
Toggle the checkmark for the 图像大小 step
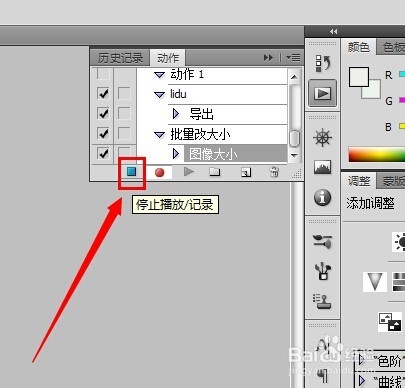pos(103,153)
